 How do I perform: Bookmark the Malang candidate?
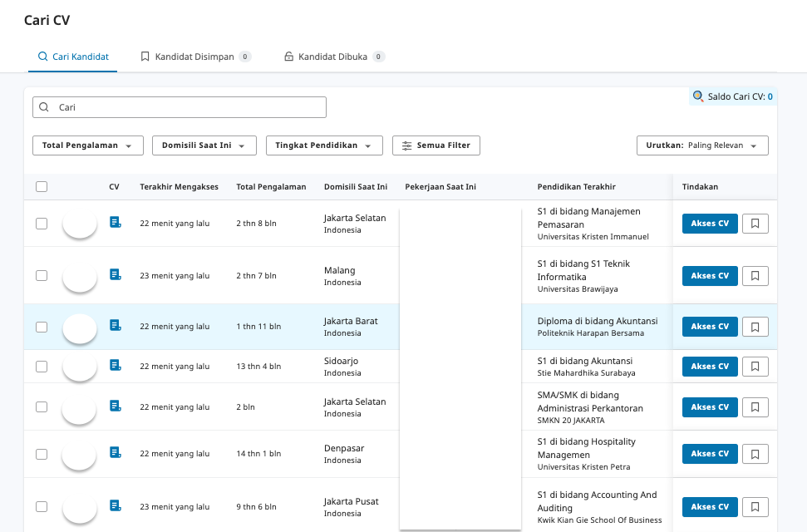pos(755,275)
